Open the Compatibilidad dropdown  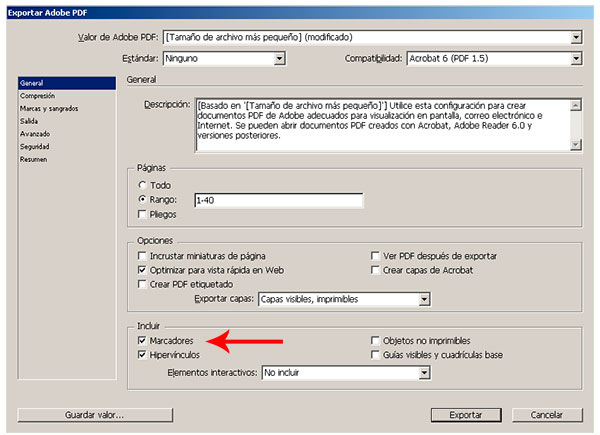(494, 59)
